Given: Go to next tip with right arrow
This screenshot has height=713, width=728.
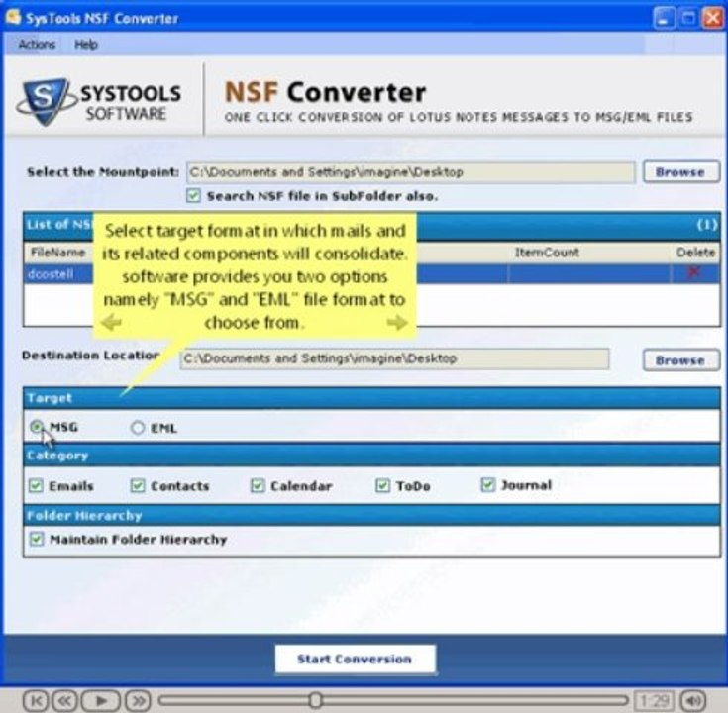Looking at the screenshot, I should [397, 322].
